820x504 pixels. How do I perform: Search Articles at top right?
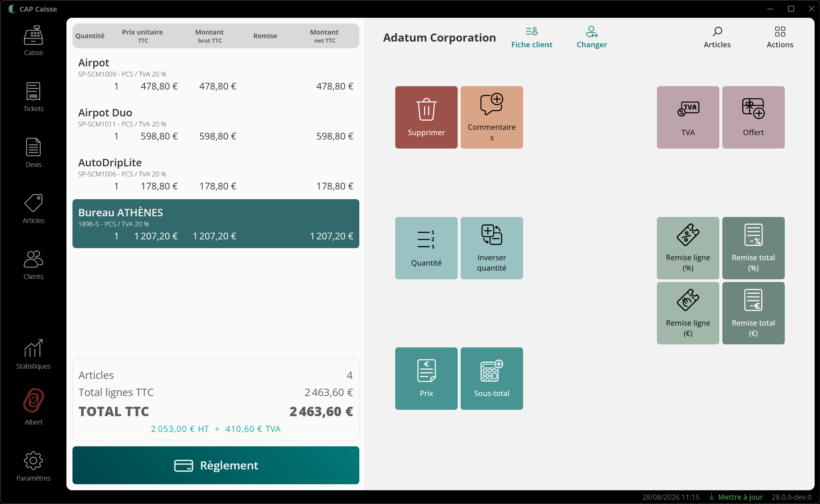717,38
